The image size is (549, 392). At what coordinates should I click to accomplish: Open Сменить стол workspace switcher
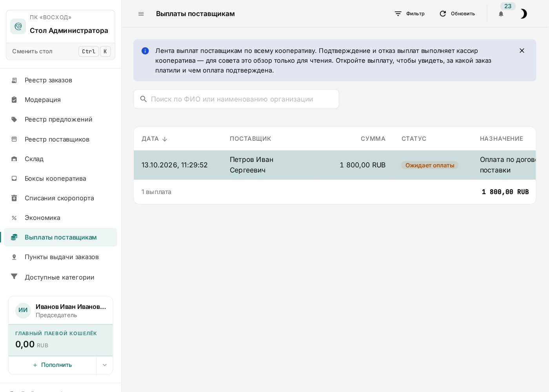coord(61,51)
